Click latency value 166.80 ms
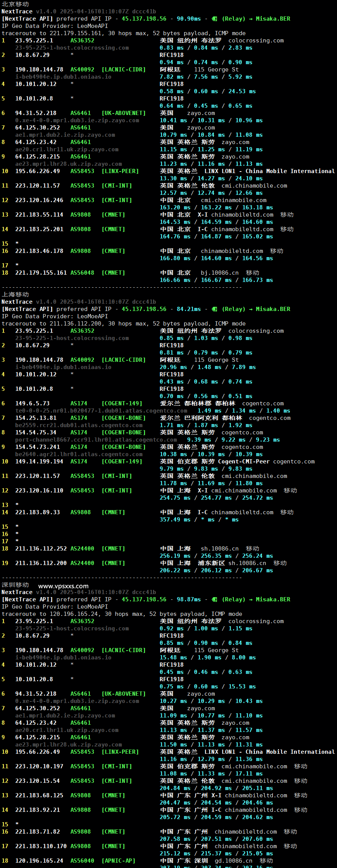Viewport: 337px width, 868px height. coord(175,258)
